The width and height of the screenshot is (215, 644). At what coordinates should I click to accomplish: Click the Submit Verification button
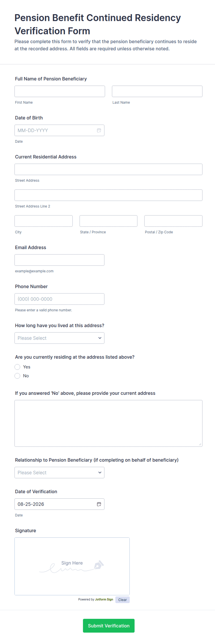[109, 625]
